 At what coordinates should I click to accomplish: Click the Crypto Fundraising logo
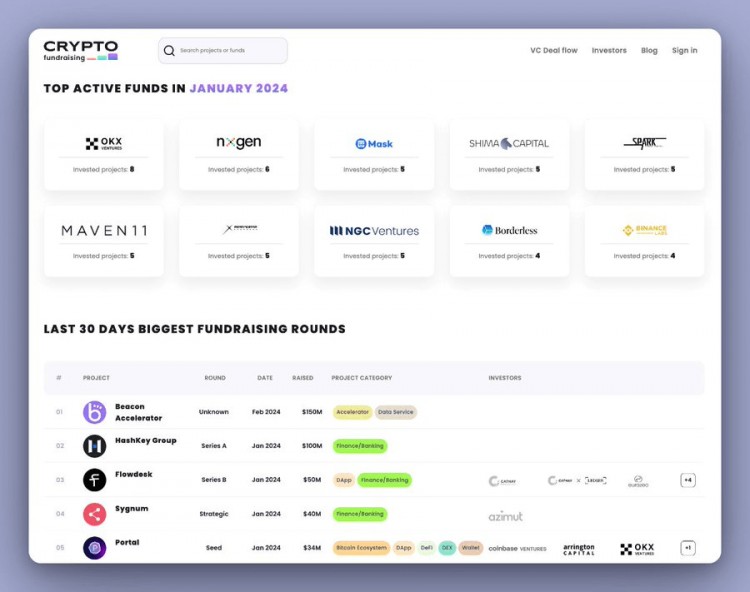[80, 50]
